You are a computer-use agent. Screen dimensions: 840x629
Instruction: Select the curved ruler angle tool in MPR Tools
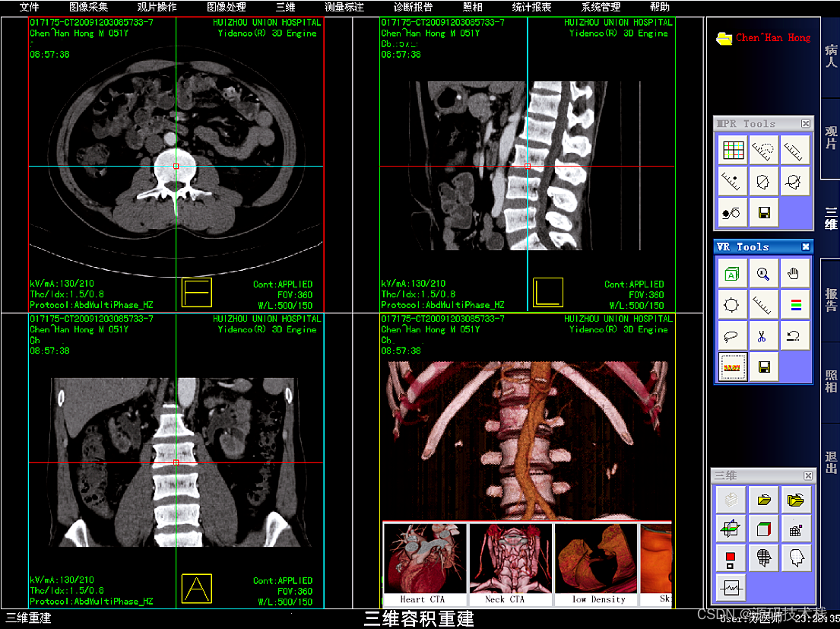tap(763, 151)
